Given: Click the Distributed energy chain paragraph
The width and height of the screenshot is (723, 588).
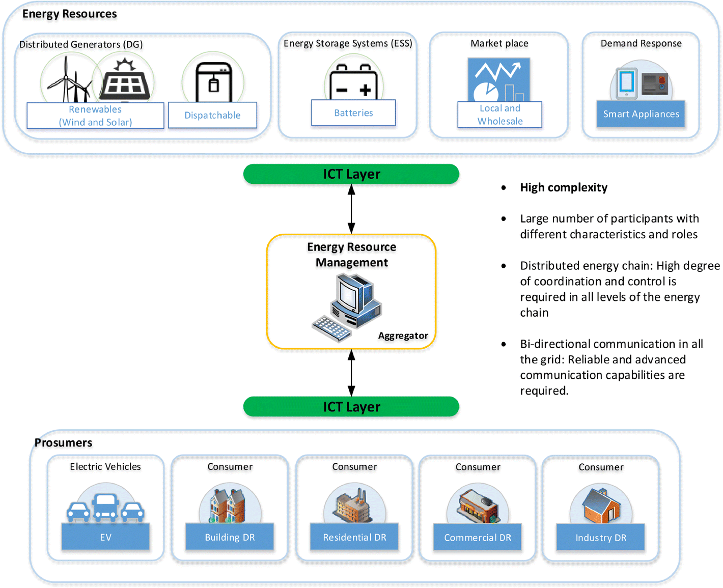Looking at the screenshot, I should [620, 289].
